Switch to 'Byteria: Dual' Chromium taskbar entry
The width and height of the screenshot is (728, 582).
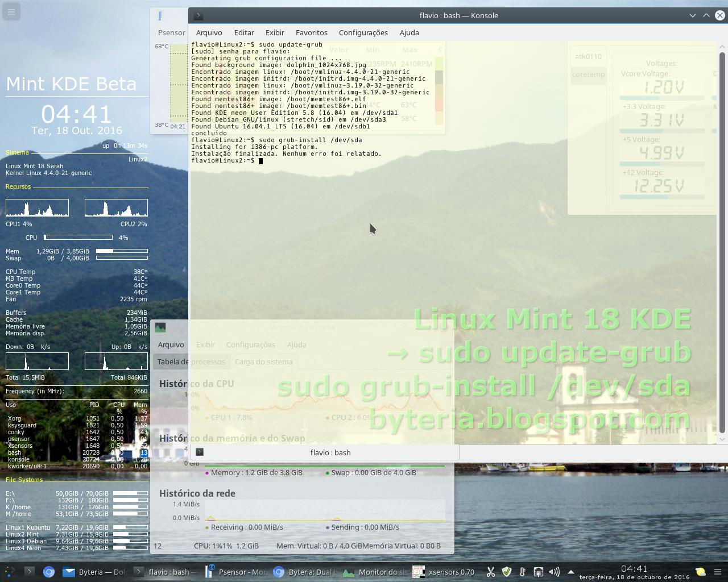305,572
